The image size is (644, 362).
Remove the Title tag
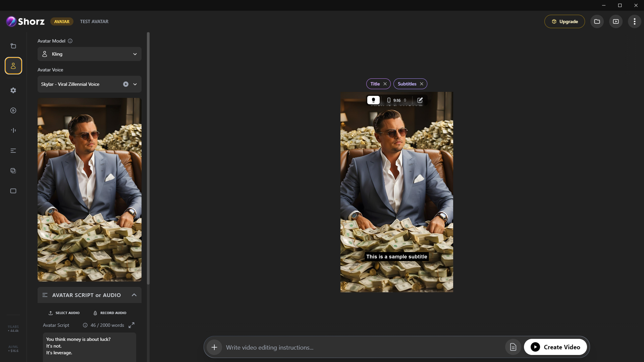(385, 84)
